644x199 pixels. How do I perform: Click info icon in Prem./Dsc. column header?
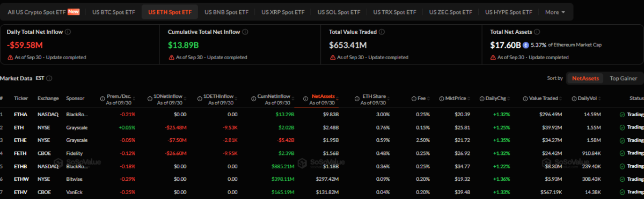(x=103, y=98)
